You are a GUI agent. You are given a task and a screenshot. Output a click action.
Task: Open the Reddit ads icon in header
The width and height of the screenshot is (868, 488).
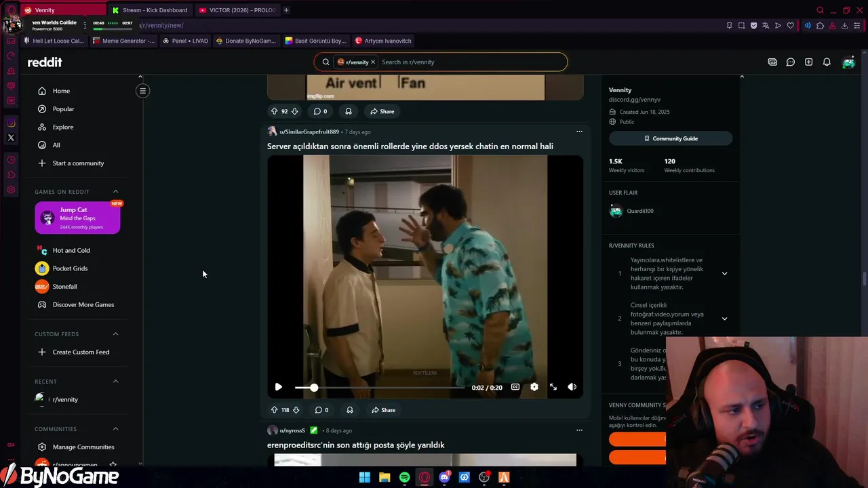(x=772, y=62)
